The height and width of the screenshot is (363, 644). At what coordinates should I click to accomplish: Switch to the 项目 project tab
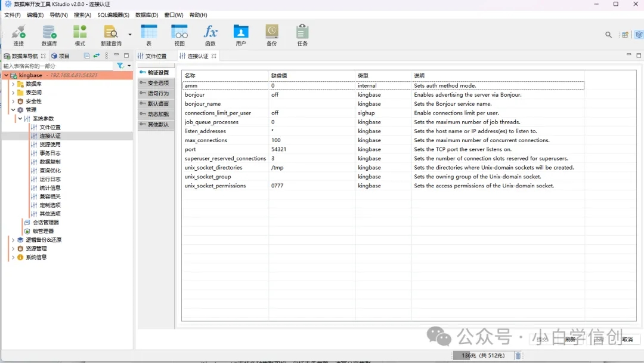[x=60, y=56]
